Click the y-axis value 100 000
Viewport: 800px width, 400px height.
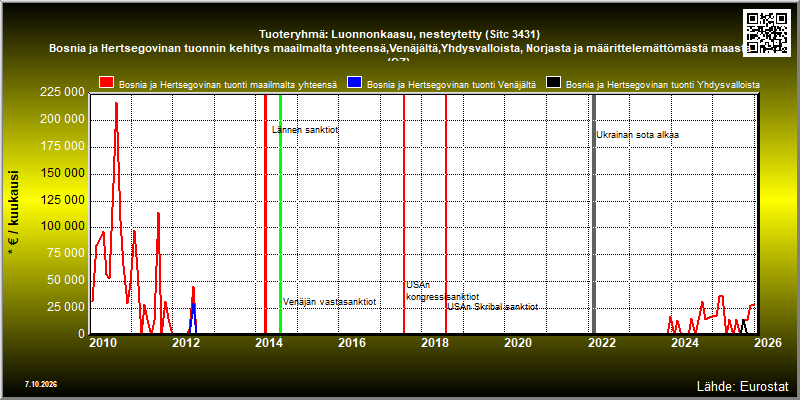[x=61, y=227]
